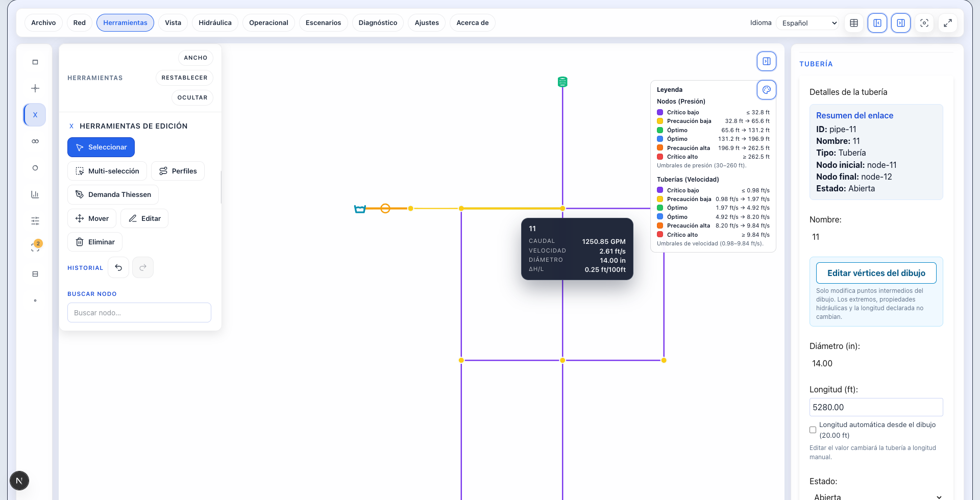Enable automatic length from drawing checkbox

813,430
